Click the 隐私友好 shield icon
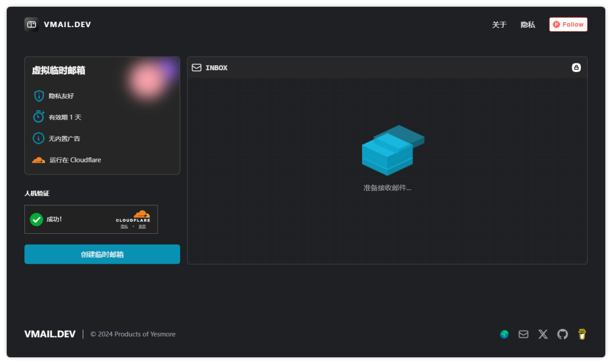612x364 pixels. click(39, 96)
